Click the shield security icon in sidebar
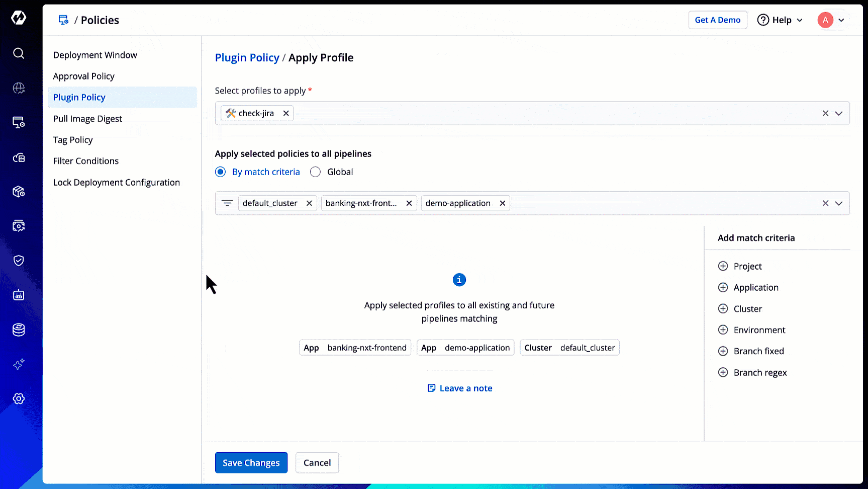Image resolution: width=868 pixels, height=489 pixels. click(x=19, y=260)
